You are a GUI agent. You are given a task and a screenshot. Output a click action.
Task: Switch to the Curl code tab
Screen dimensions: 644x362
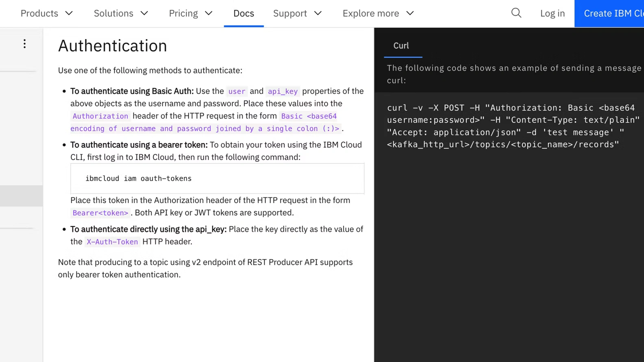click(401, 46)
